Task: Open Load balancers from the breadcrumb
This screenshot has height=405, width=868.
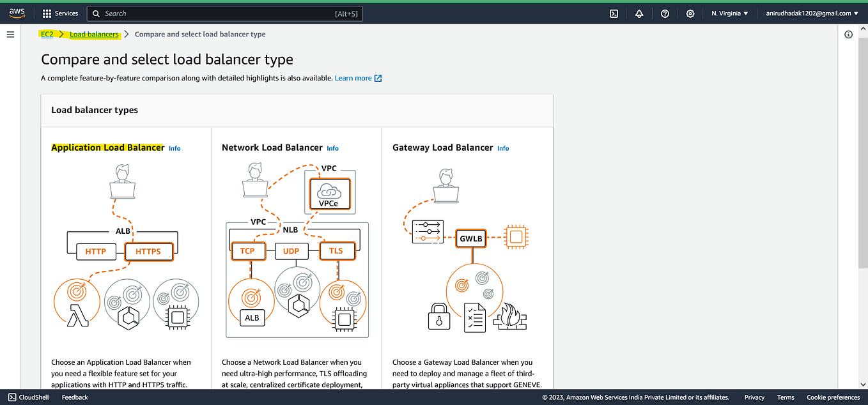Action: coord(93,34)
